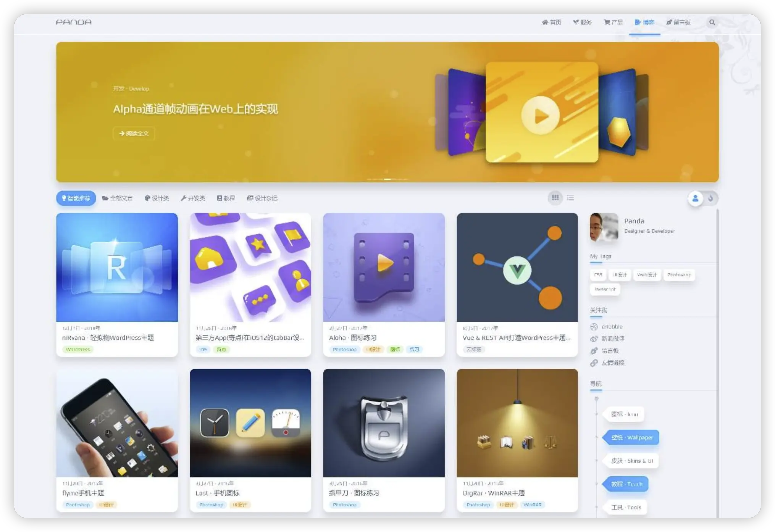Click the Photoshop tag under My Tags
Image resolution: width=775 pixels, height=532 pixels.
[679, 275]
